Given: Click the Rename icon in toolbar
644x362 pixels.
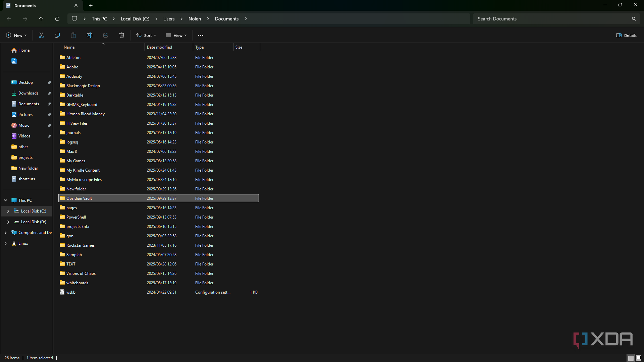Looking at the screenshot, I should point(90,35).
